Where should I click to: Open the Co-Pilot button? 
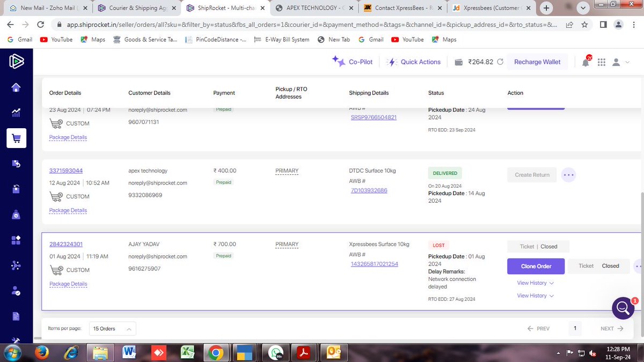[352, 62]
